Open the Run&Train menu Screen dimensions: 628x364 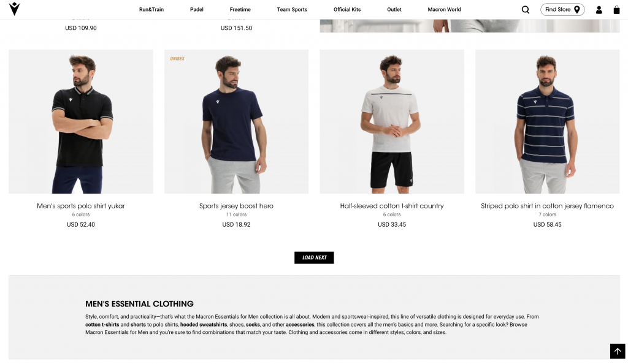coord(151,10)
